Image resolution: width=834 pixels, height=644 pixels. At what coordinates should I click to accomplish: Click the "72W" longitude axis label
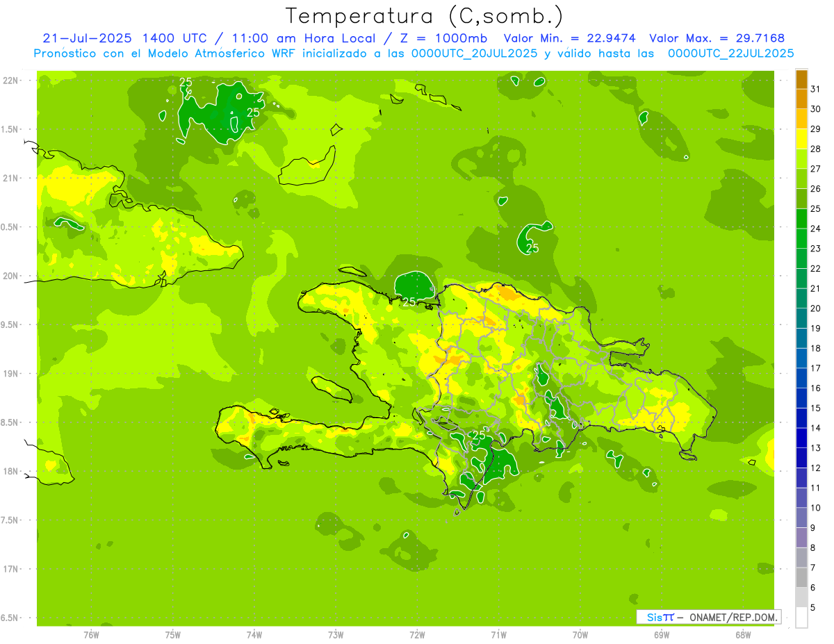click(x=417, y=635)
